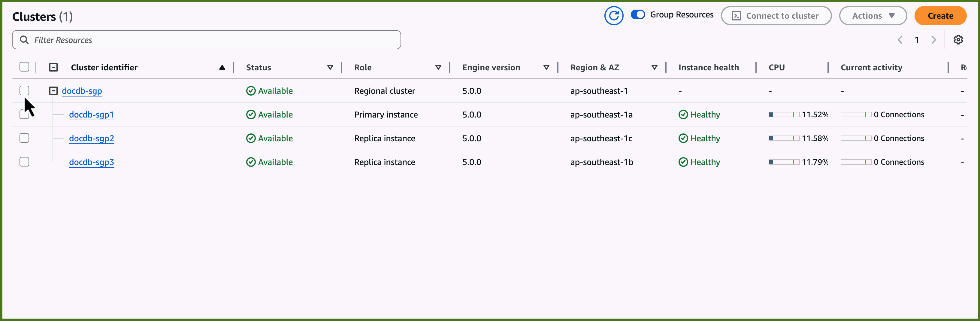Viewport: 980px width, 321px height.
Task: Open table preferences gear icon
Action: coord(958,40)
